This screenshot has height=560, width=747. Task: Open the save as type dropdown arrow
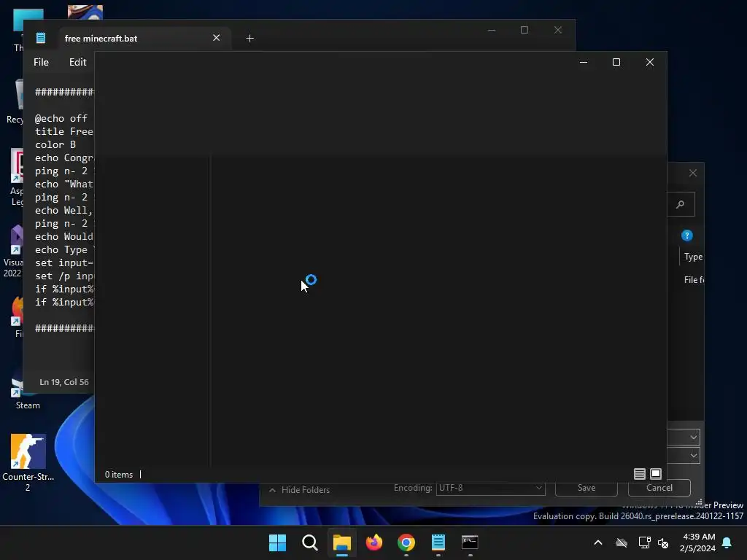[x=693, y=456]
